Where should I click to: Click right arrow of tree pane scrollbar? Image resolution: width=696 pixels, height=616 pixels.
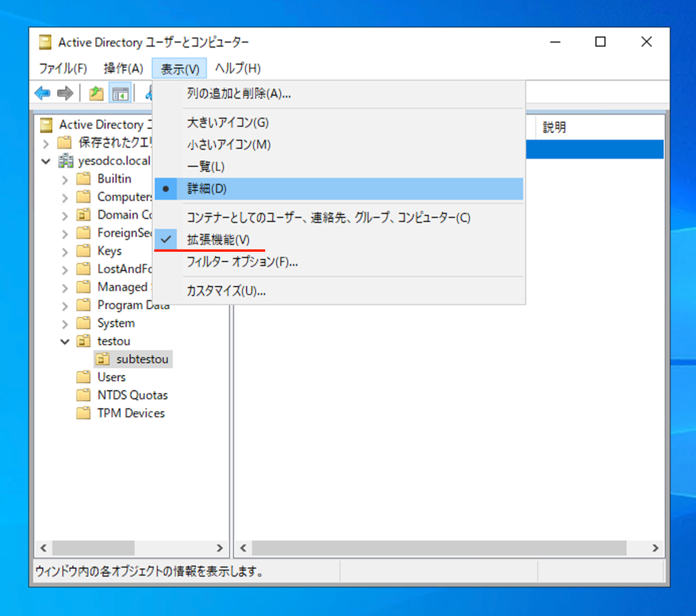pyautogui.click(x=220, y=548)
